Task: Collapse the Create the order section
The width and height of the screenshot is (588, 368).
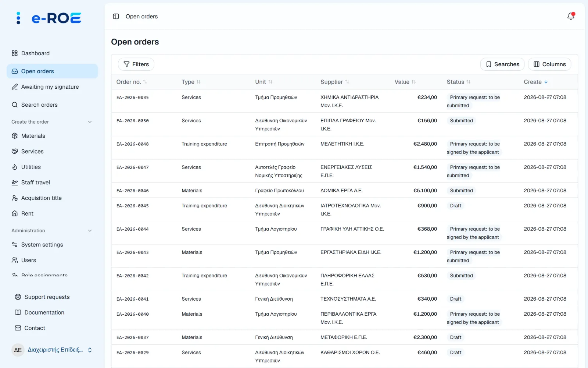Action: point(90,122)
